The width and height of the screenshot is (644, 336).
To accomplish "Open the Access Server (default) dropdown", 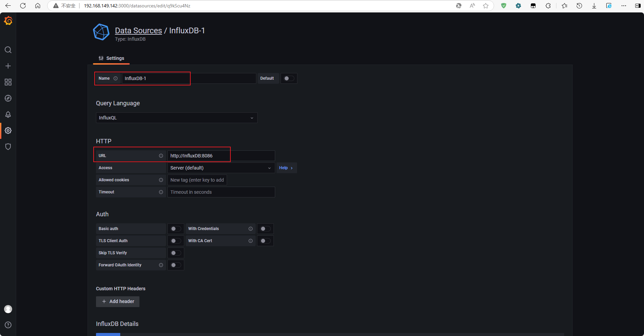I will [x=221, y=168].
